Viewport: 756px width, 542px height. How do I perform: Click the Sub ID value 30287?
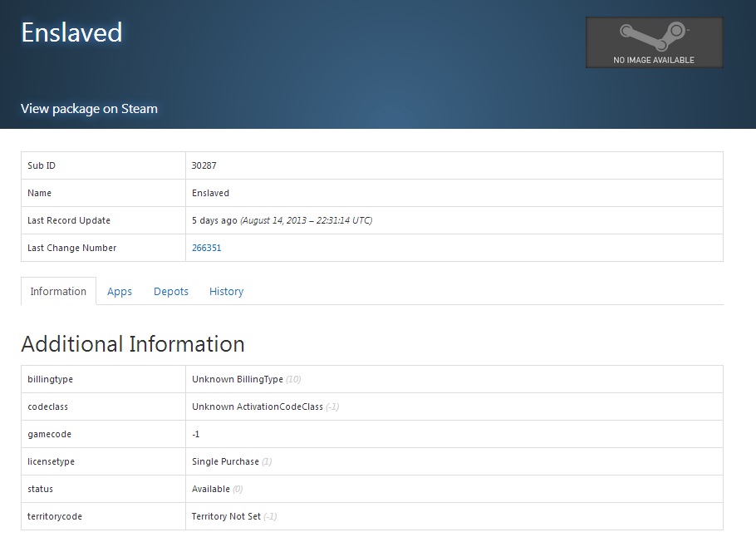pyautogui.click(x=204, y=165)
